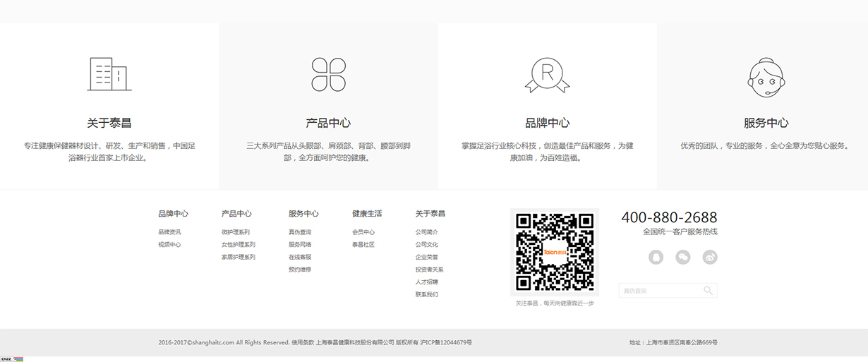The width and height of the screenshot is (868, 362).
Task: Open the WeChat chat-bubble social icon
Action: coord(682,257)
